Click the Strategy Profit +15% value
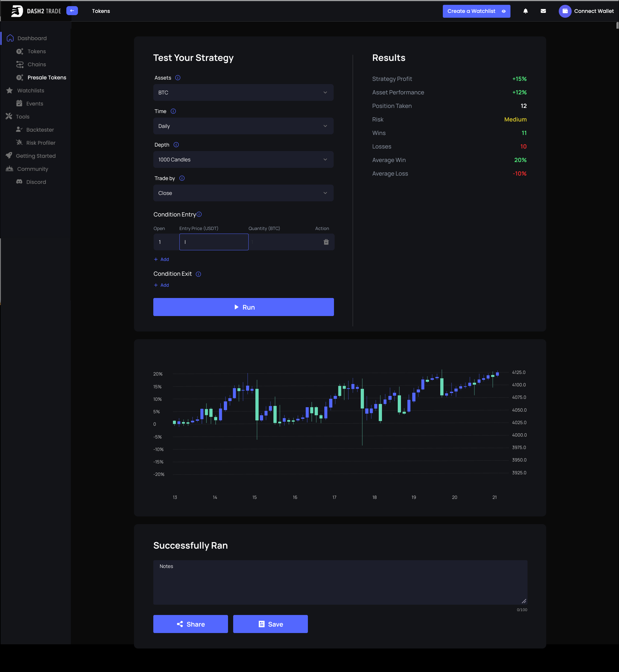Viewport: 619px width, 672px height. tap(519, 79)
